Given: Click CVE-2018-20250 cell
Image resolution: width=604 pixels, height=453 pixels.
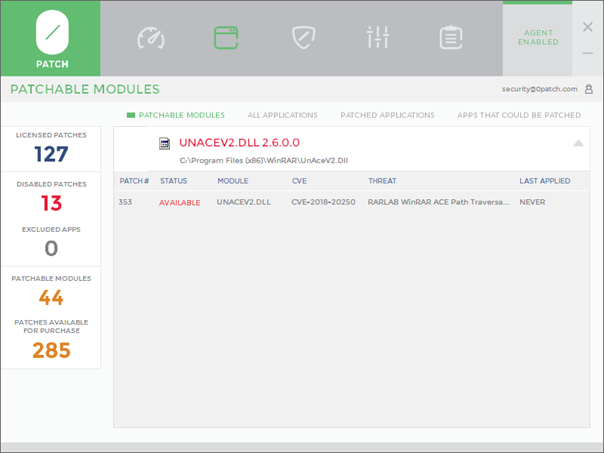Looking at the screenshot, I should [323, 202].
